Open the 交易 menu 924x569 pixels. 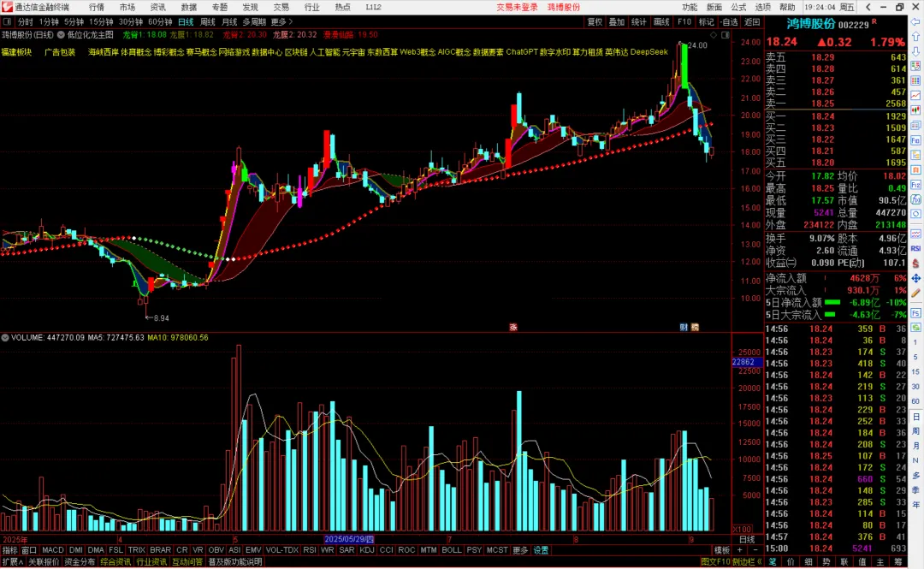point(281,7)
